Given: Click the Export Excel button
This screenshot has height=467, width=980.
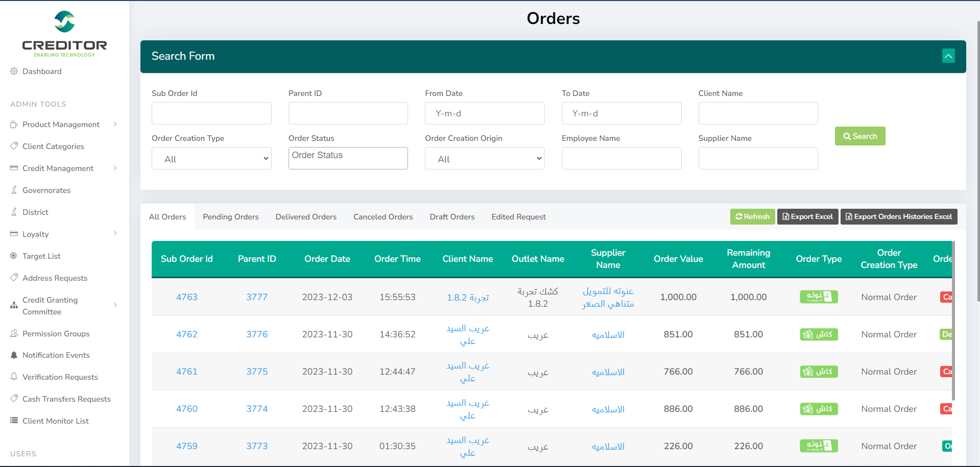Looking at the screenshot, I should [x=807, y=217].
